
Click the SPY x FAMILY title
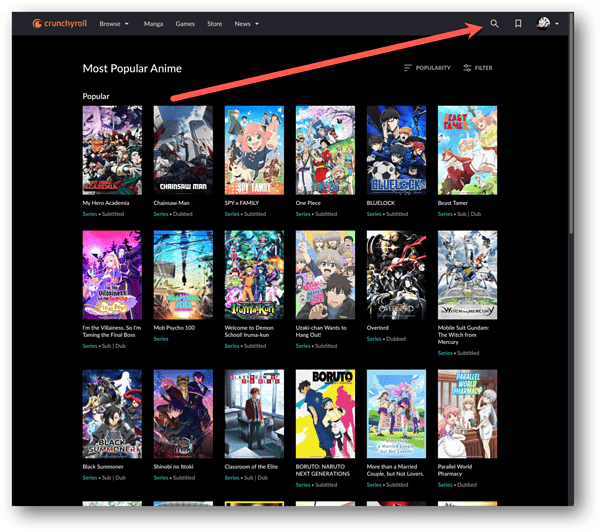[242, 203]
